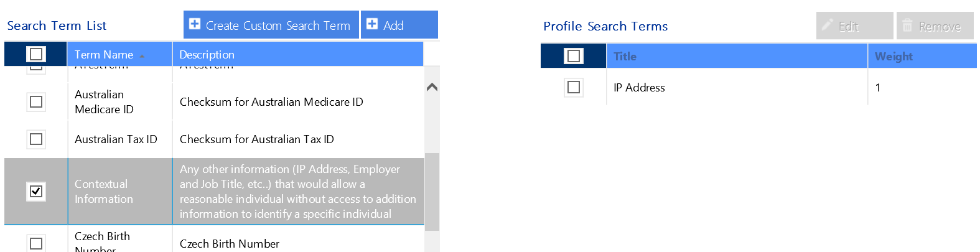
Task: Uncheck the Contextual Information checkbox
Action: 36,191
